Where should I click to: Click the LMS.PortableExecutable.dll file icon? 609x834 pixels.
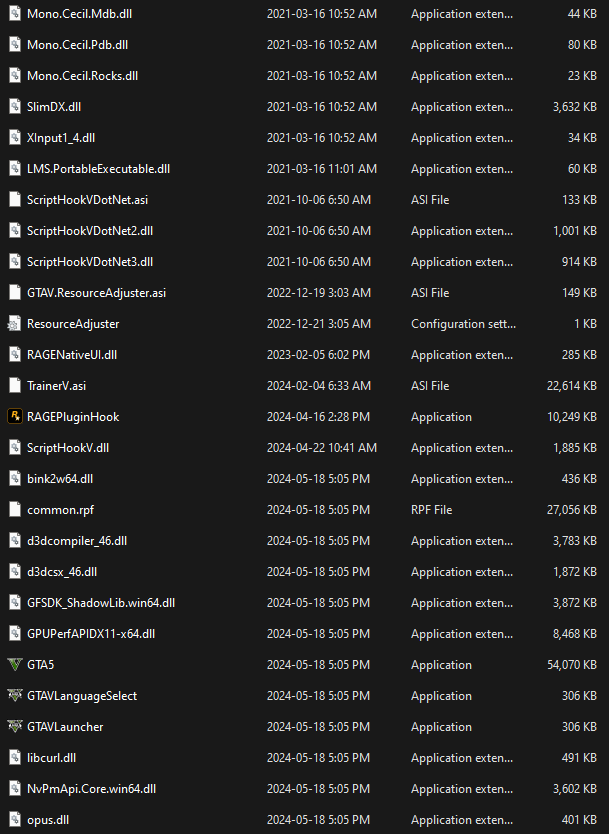click(x=15, y=169)
